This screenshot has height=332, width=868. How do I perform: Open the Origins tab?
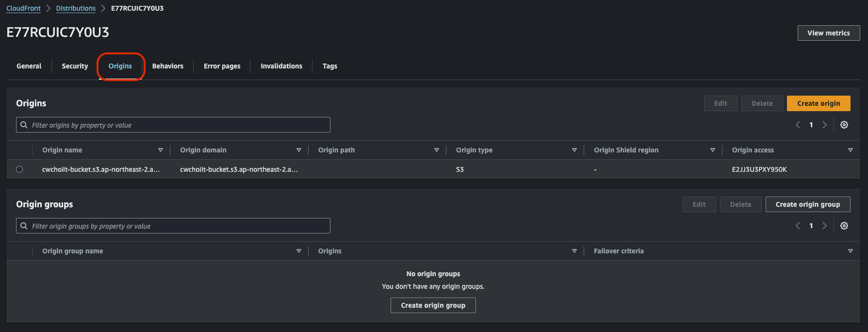[120, 66]
